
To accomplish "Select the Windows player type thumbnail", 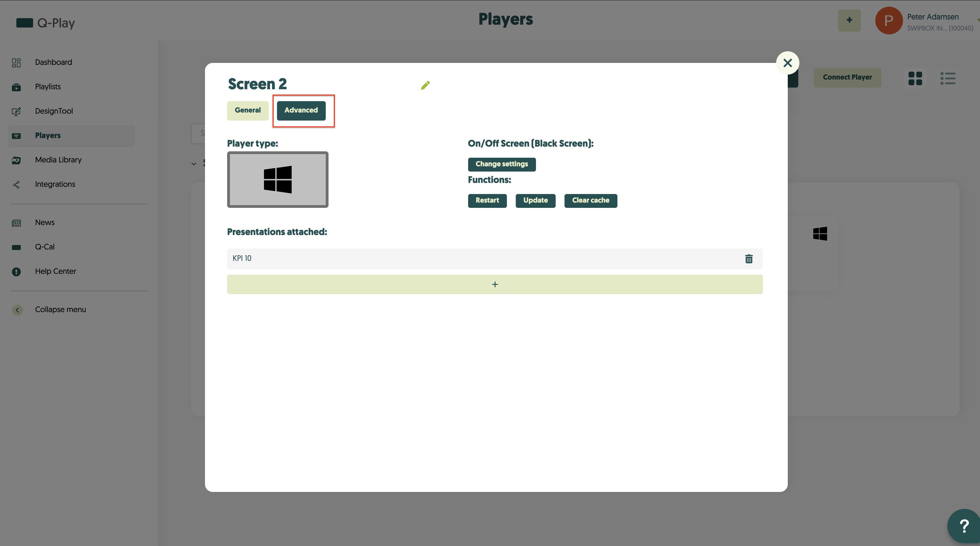I will [x=278, y=180].
